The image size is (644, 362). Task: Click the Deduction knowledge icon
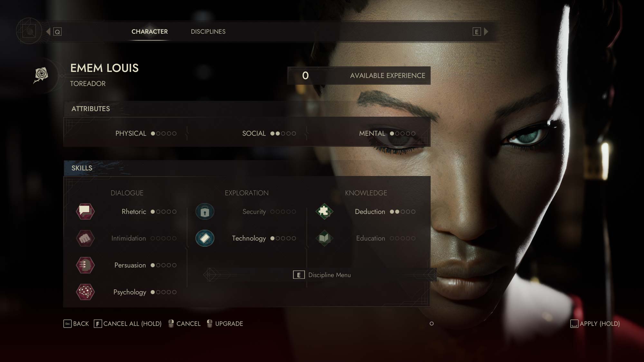(324, 211)
